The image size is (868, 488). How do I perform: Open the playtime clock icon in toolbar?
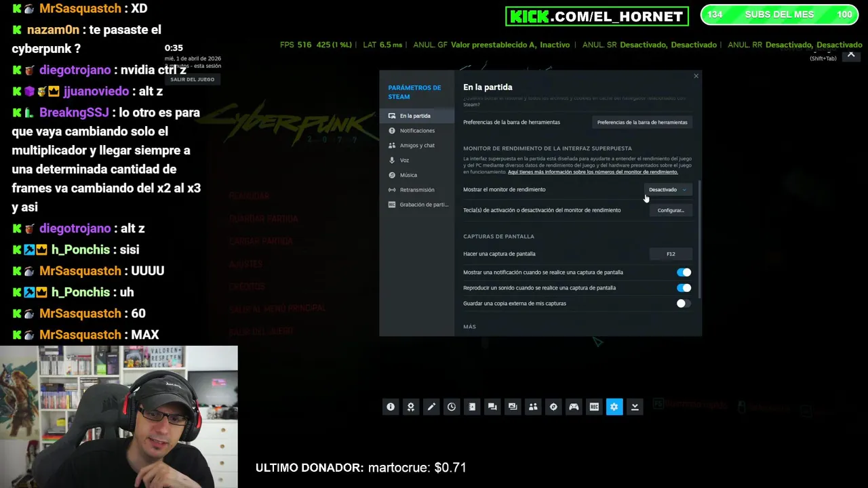coord(452,407)
